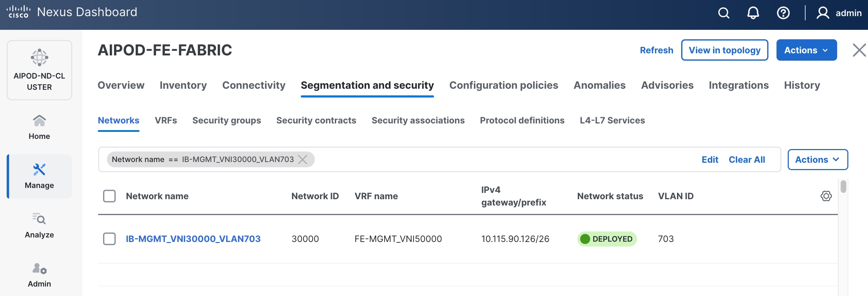
Task: Go to Home in the sidebar
Action: pos(39,127)
